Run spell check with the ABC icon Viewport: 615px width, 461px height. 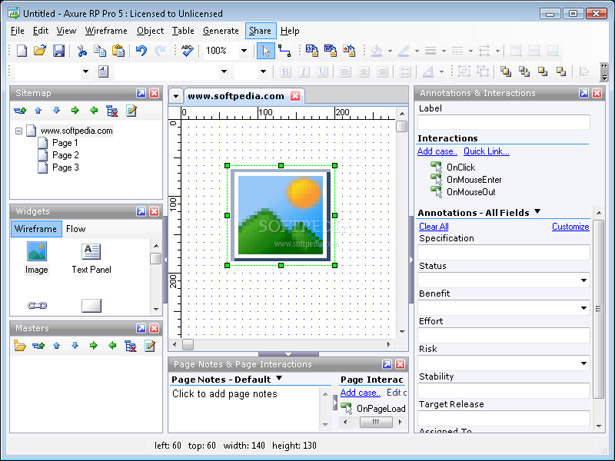[187, 51]
